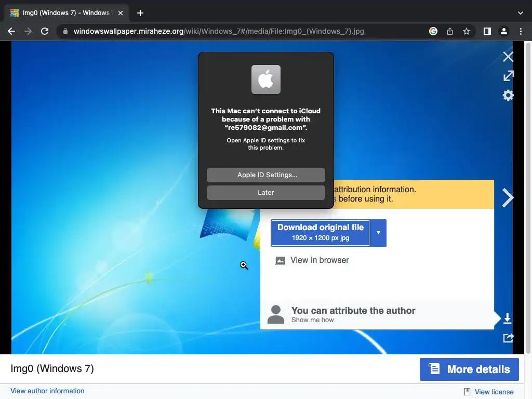Click the author person icon

coord(275,314)
